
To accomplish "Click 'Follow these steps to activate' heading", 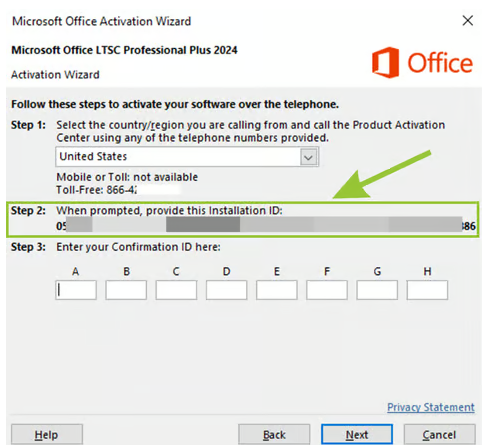I will click(x=175, y=104).
